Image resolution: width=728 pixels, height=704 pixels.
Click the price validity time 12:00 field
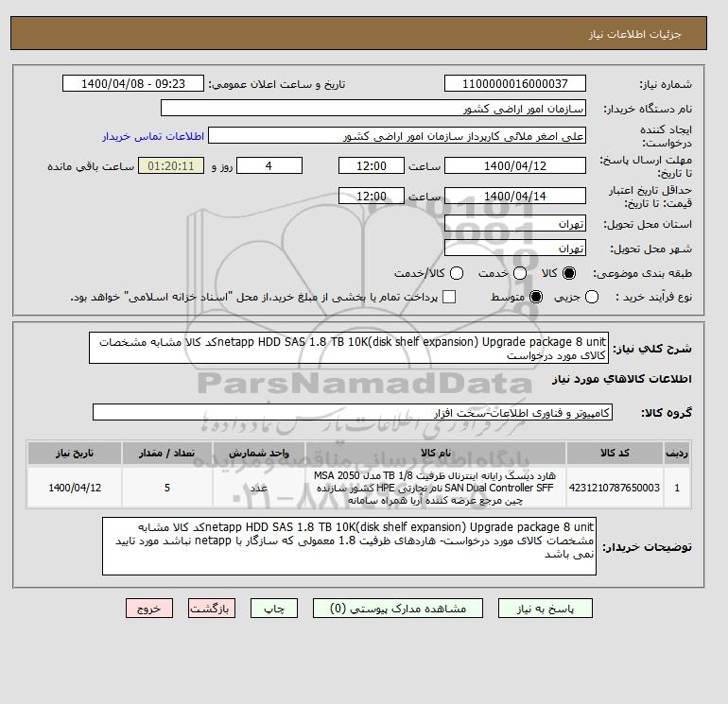tap(372, 196)
